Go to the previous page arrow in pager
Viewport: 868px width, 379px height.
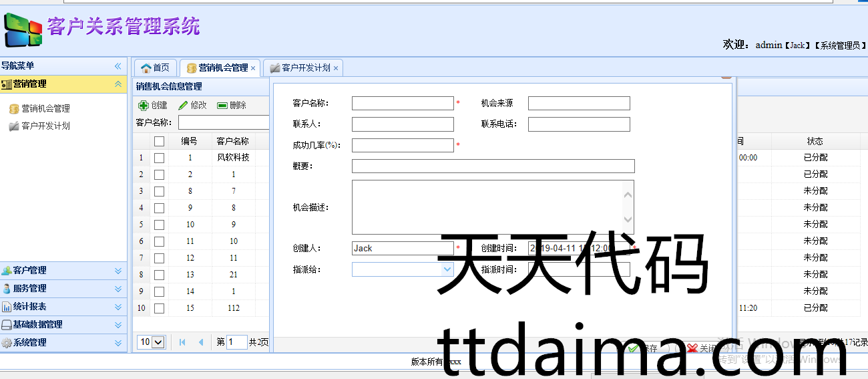200,342
